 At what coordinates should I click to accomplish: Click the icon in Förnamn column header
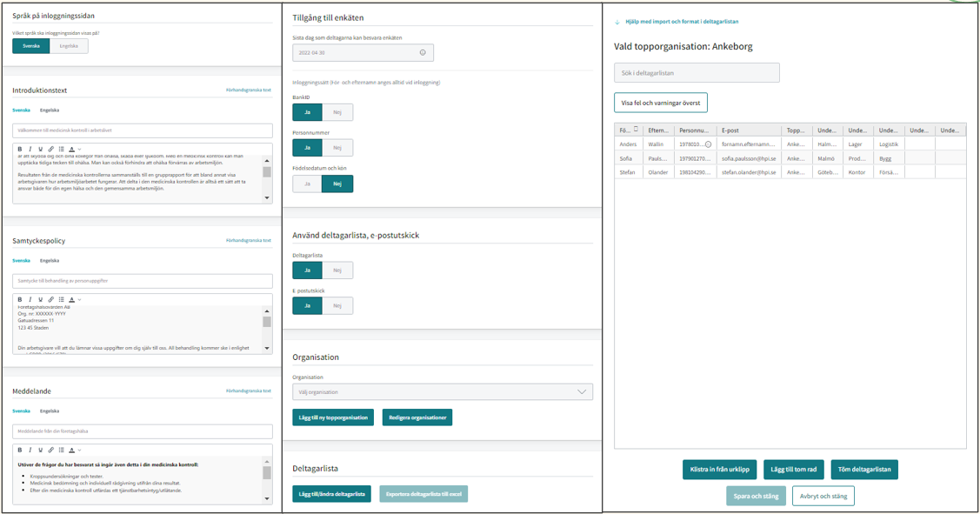point(637,130)
